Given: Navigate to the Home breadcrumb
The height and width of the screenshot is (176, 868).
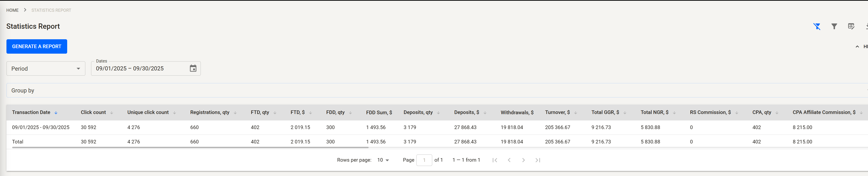Looking at the screenshot, I should point(12,10).
